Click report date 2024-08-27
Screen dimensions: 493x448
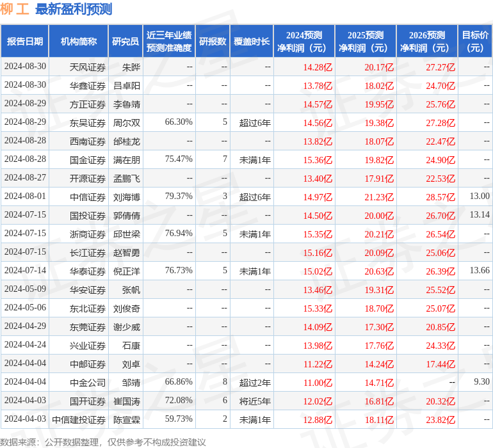click(x=25, y=178)
